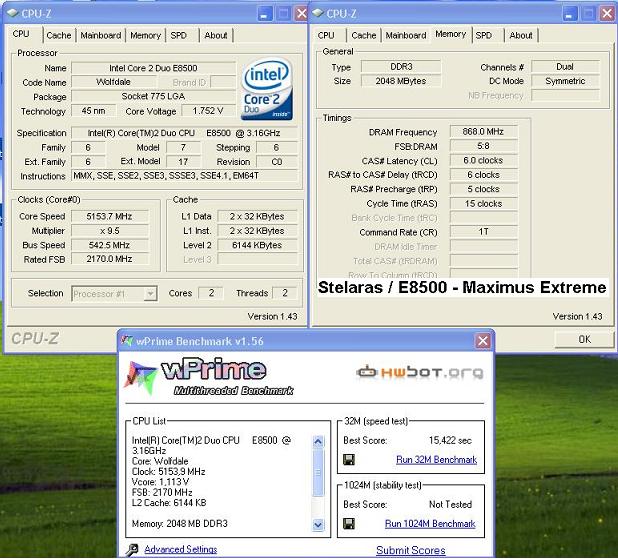Viewport: 618px width, 559px height.
Task: Switch to About tab in right CPU-Z
Action: [x=521, y=35]
